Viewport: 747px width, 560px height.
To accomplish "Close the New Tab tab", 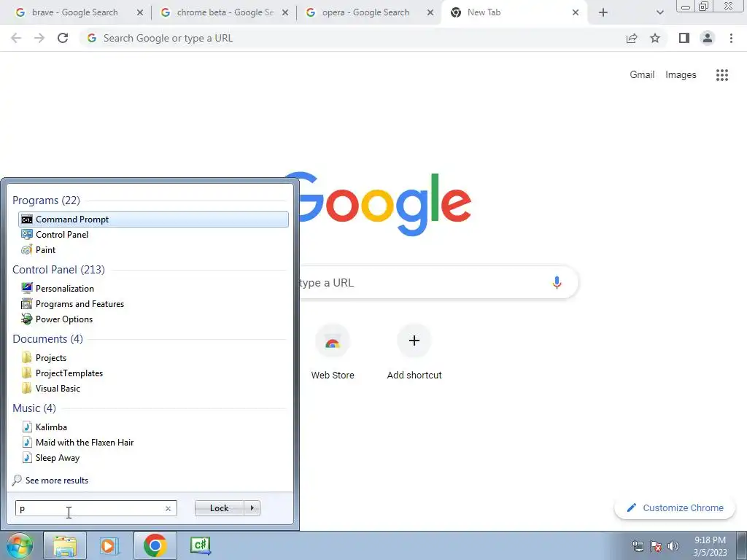I will (x=576, y=13).
